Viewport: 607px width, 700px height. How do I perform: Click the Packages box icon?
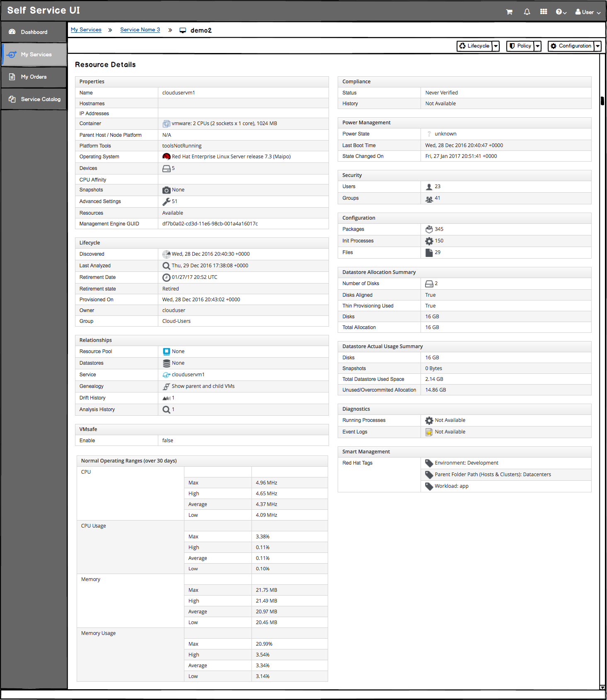point(429,229)
